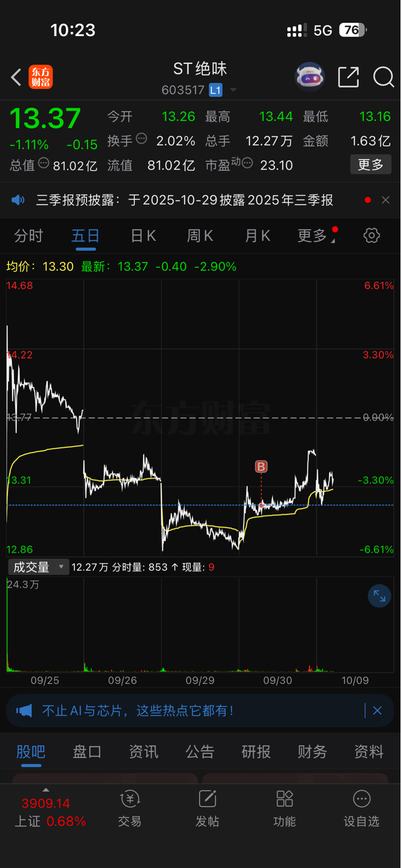Switch to the 分时 chart tab

[x=29, y=236]
